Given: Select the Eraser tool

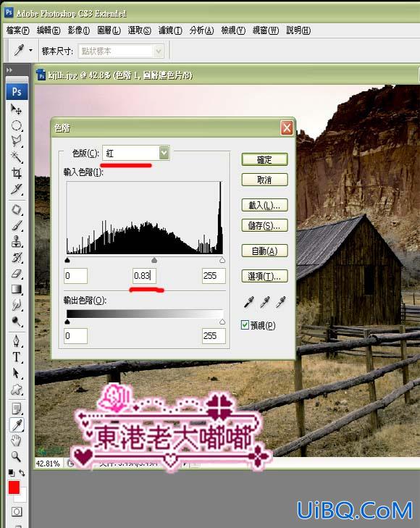Looking at the screenshot, I should (x=16, y=274).
